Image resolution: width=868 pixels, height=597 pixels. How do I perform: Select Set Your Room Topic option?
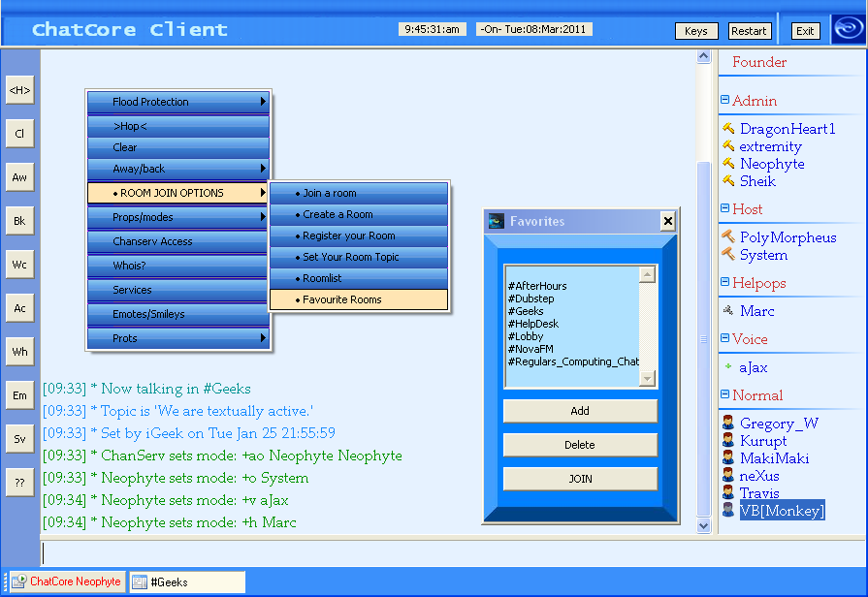click(359, 257)
